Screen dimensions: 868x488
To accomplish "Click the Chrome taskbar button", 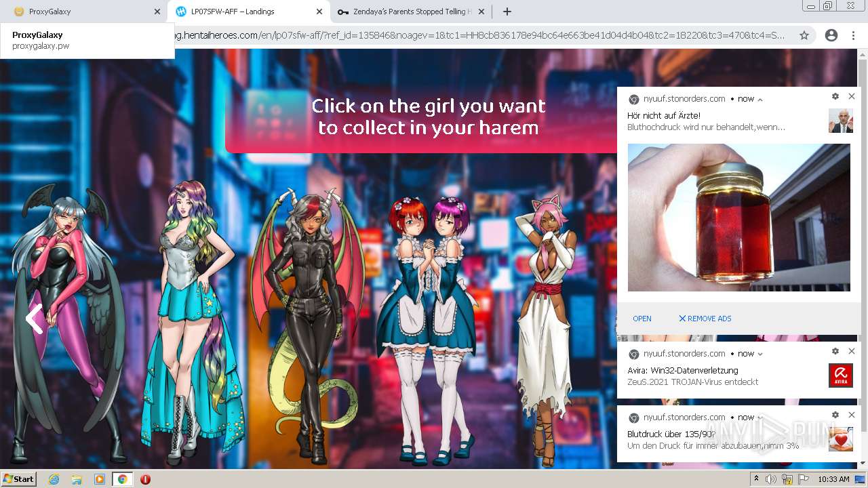I will point(122,479).
